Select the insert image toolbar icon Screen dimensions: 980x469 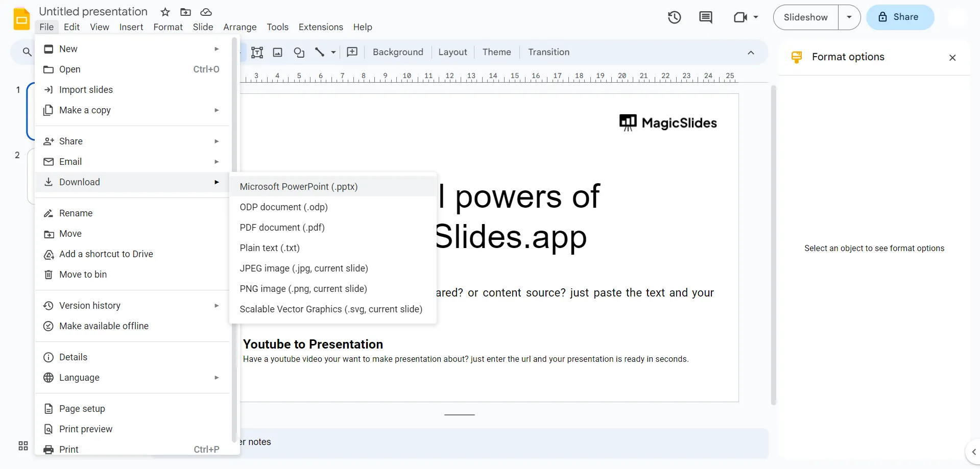pos(278,52)
